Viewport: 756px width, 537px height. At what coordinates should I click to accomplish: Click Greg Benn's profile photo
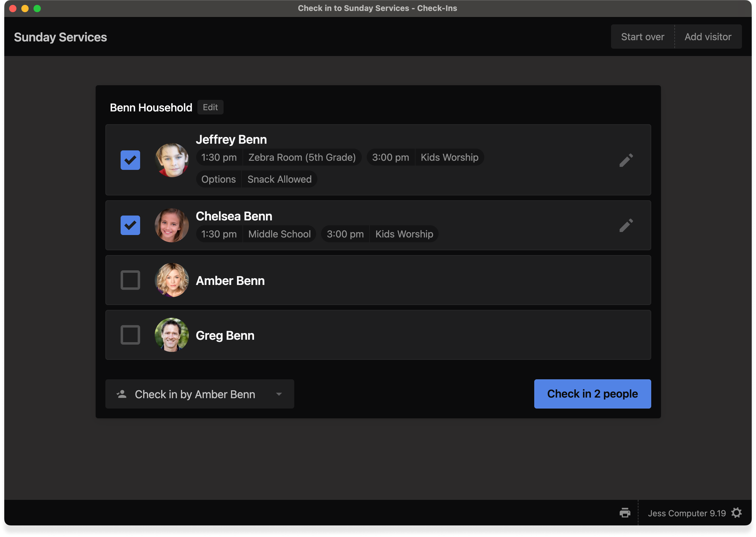[x=172, y=335]
